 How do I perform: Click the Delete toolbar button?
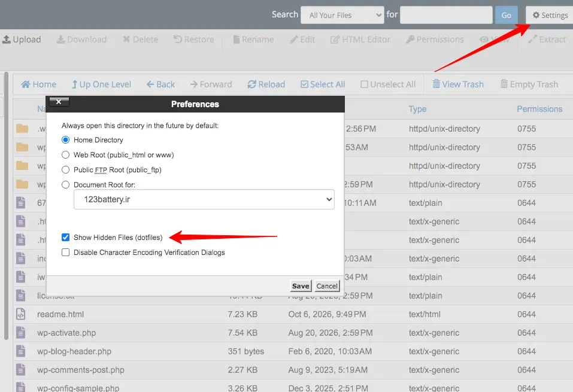click(x=140, y=39)
